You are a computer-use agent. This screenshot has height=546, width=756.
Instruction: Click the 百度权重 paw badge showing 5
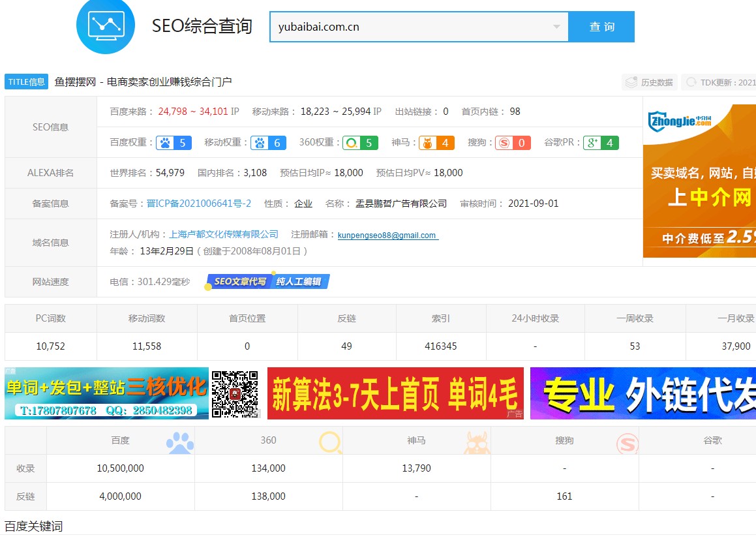[174, 143]
